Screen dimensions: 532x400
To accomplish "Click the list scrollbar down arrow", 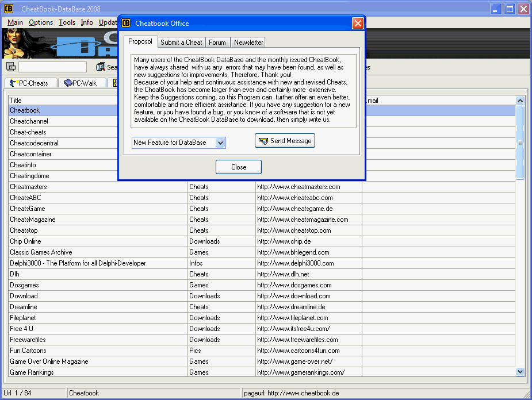I will click(x=520, y=372).
